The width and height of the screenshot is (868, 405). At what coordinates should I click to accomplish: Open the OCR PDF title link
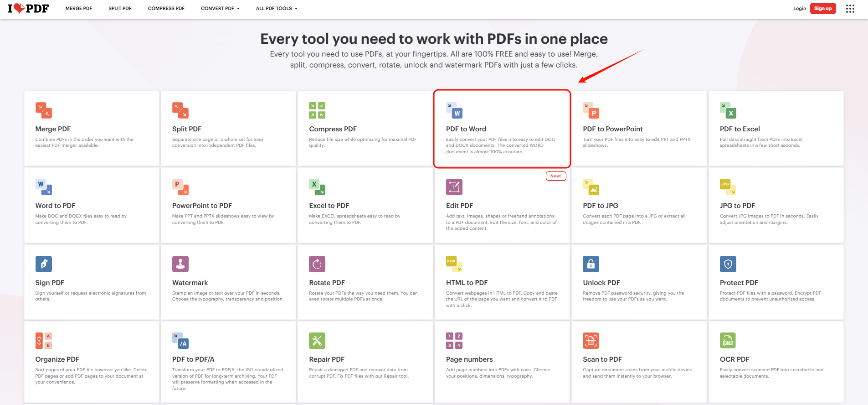[734, 359]
